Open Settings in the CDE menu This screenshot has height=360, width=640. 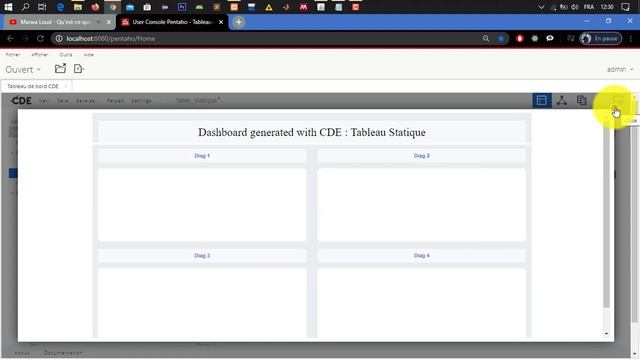(141, 100)
